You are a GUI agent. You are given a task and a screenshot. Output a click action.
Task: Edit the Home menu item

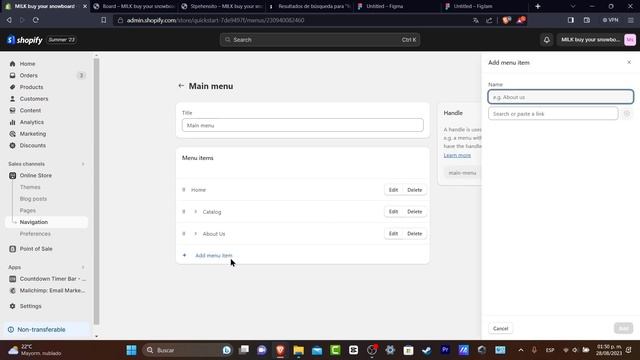[x=393, y=190]
